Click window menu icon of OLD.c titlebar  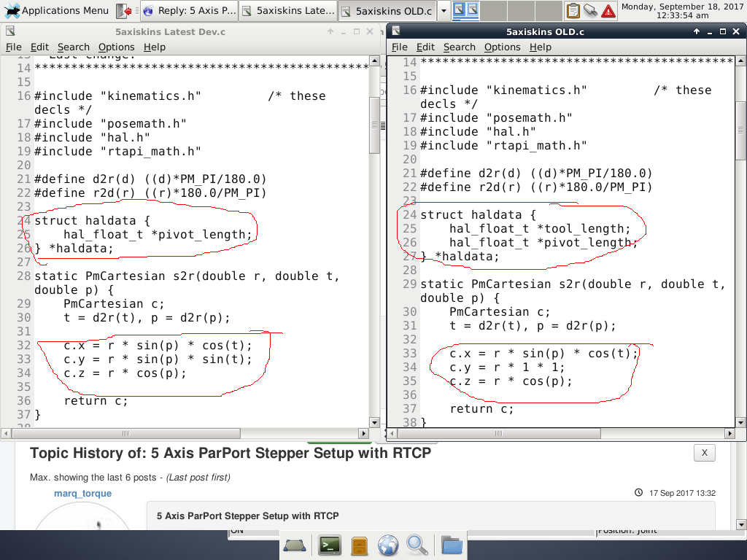click(x=396, y=31)
